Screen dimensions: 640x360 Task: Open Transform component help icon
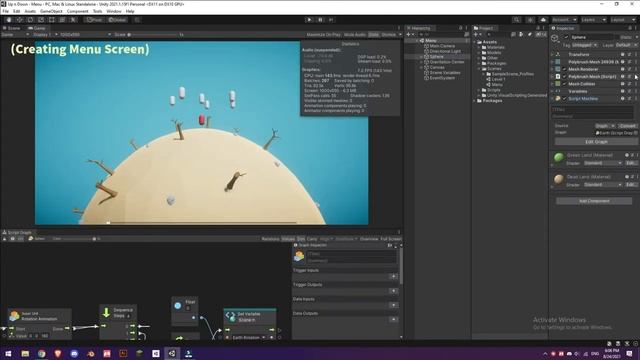coord(622,55)
